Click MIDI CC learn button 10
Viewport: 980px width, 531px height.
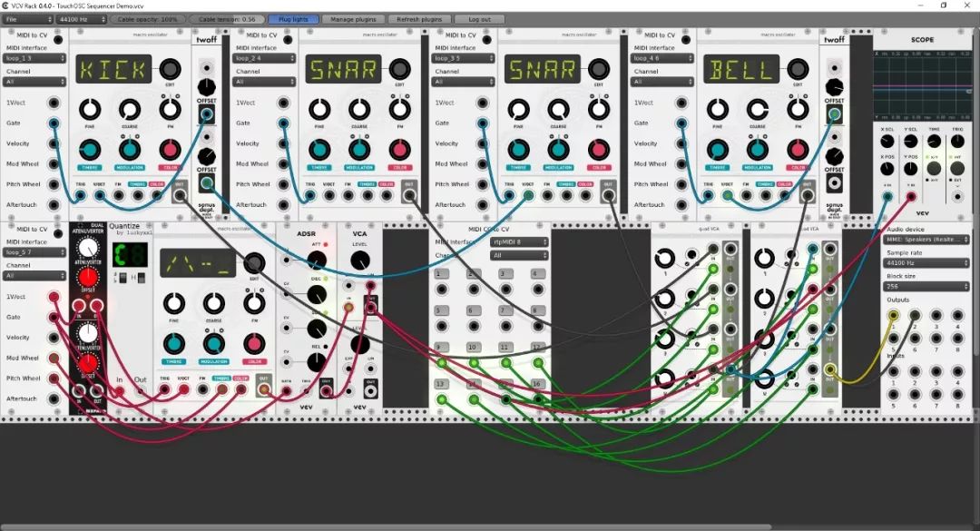[473, 347]
